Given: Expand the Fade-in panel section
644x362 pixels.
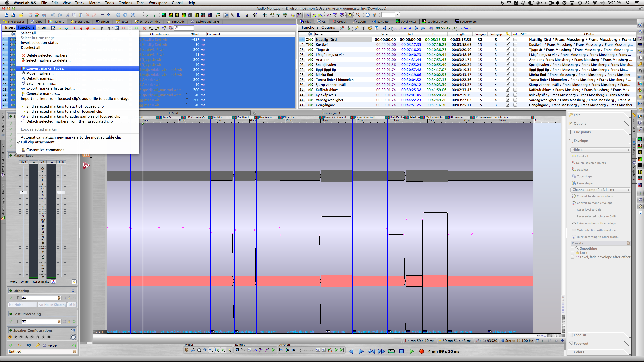Looking at the screenshot, I should [x=580, y=335].
